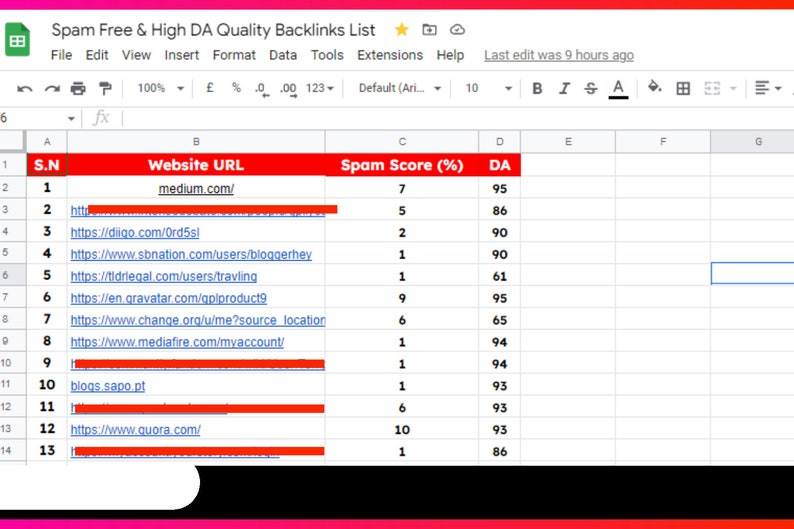Expand the font size dropdown

tap(488, 88)
